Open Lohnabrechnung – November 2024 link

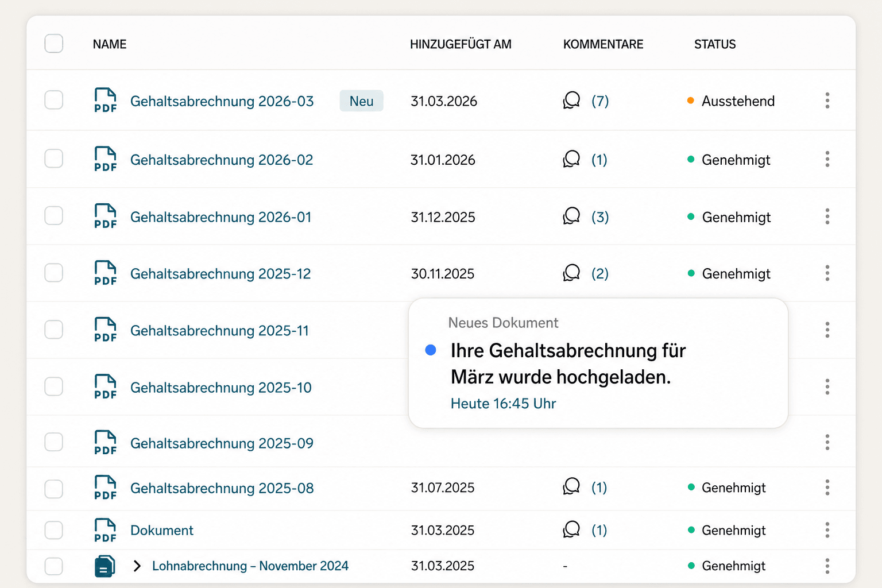point(250,566)
